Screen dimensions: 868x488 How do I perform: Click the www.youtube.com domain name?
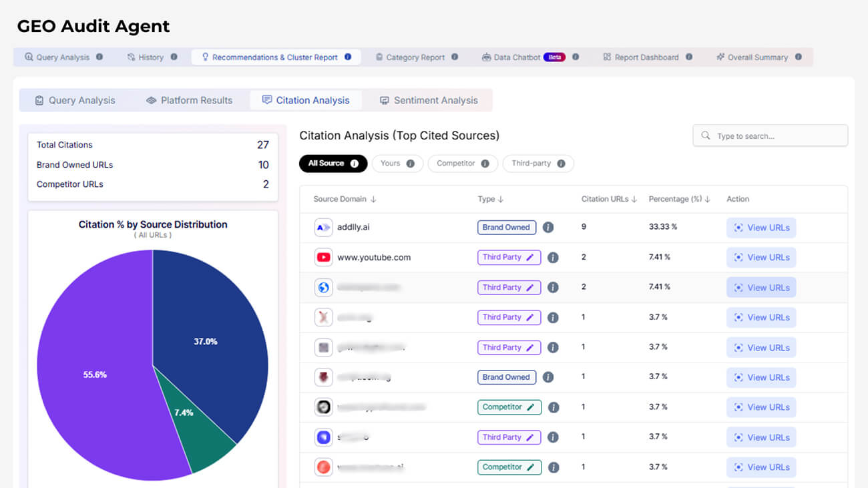pos(374,257)
